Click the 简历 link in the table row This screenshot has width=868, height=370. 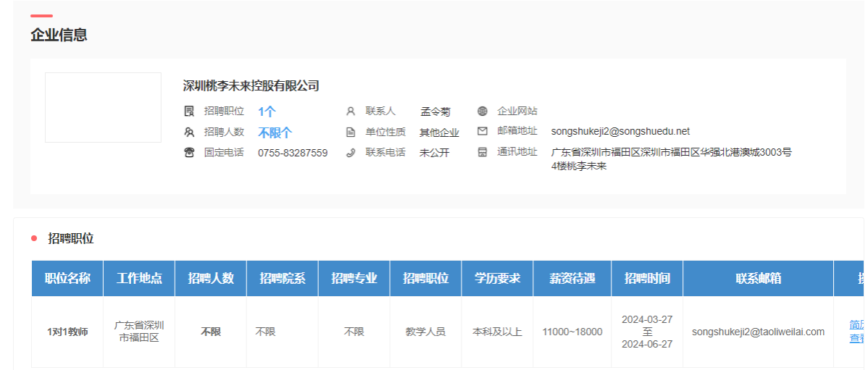pos(856,324)
